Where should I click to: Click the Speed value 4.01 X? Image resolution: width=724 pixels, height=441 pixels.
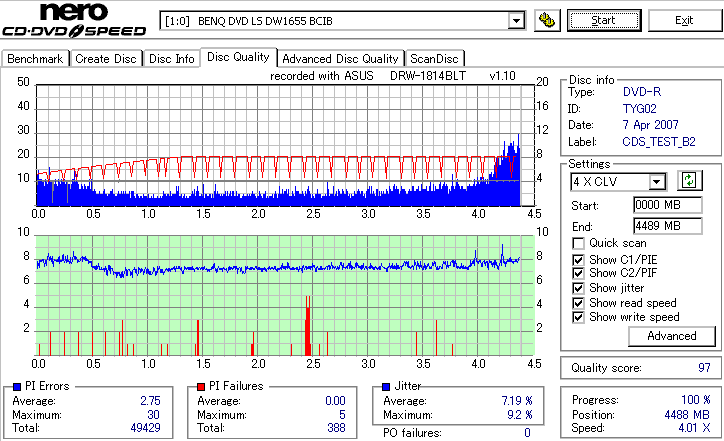pos(694,428)
